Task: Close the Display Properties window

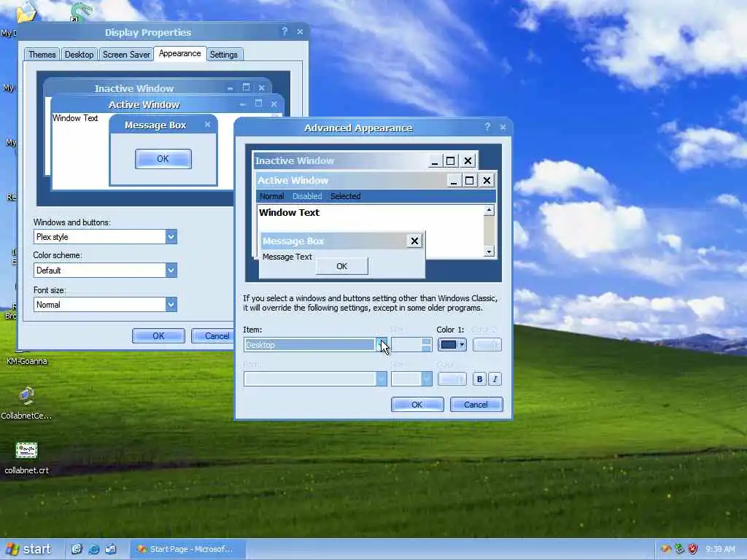Action: coord(300,31)
